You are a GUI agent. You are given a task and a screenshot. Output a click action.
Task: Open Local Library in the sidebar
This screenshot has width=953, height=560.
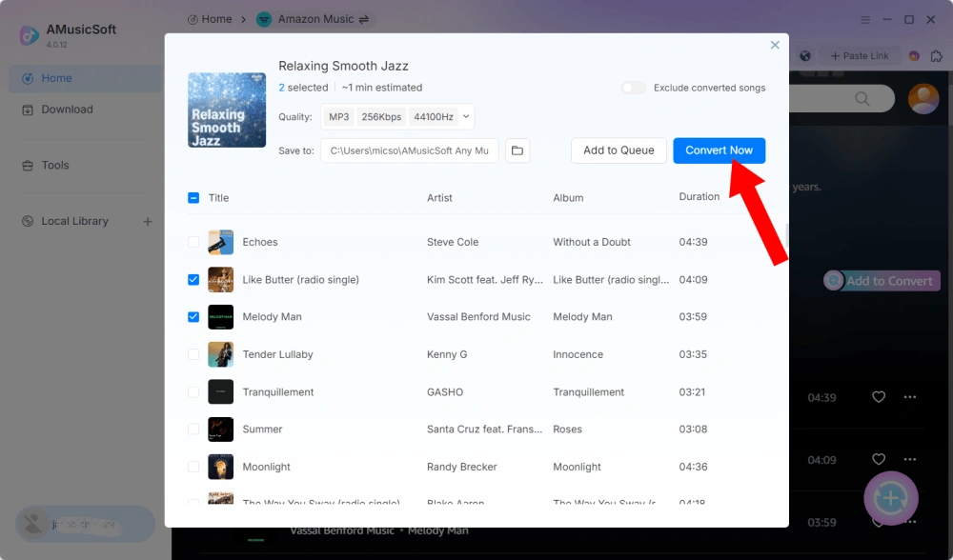point(74,221)
